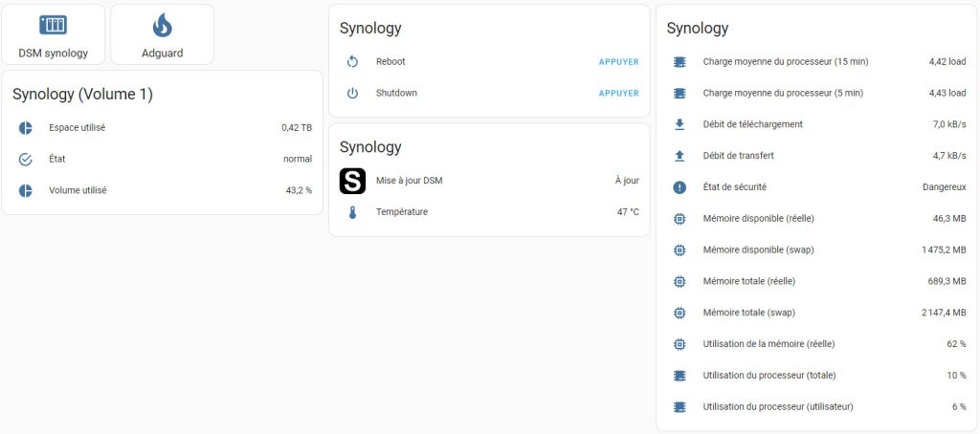Click the État check circle icon
Viewport: 980px width, 434px height.
point(25,160)
